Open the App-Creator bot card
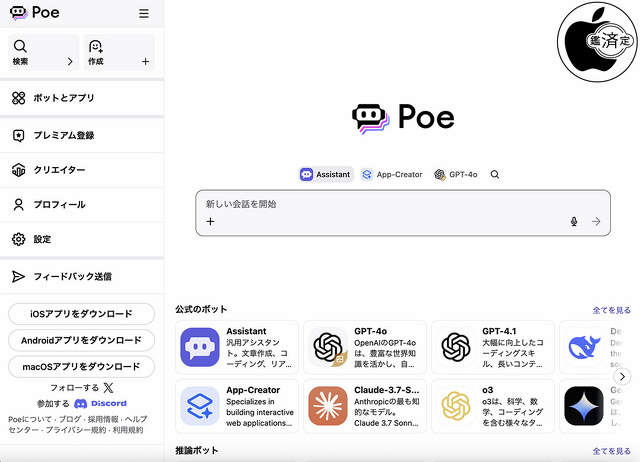The image size is (640, 462). (237, 406)
